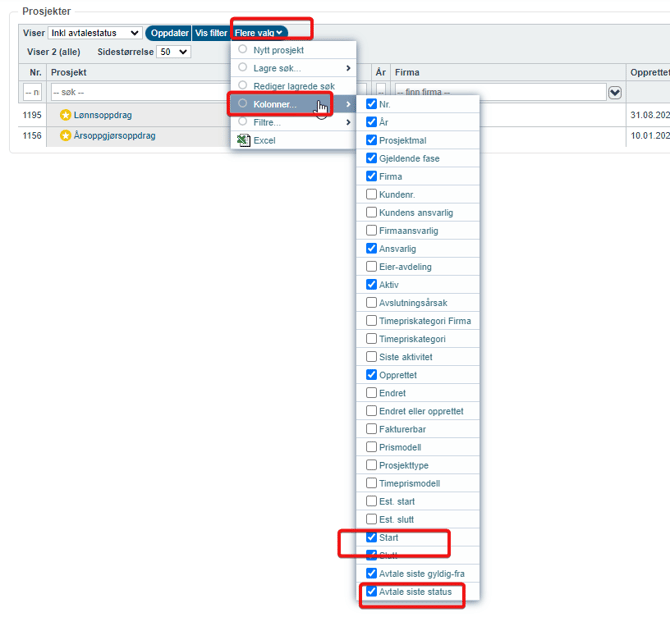Click circle icon next to Lagre søk

[243, 68]
